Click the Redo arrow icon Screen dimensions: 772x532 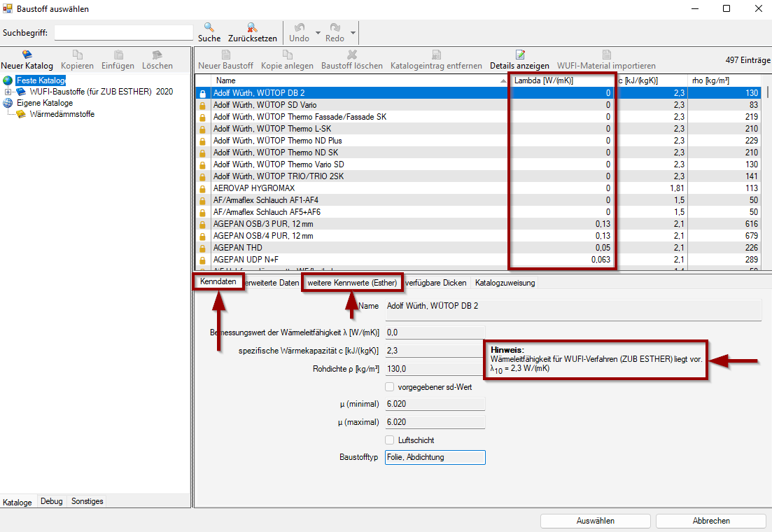pos(335,28)
